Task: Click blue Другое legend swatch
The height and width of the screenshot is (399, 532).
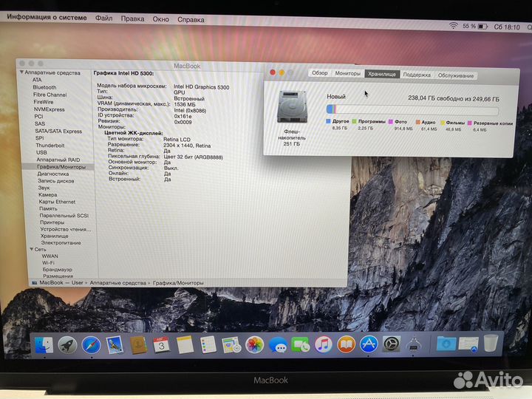Action: click(328, 121)
